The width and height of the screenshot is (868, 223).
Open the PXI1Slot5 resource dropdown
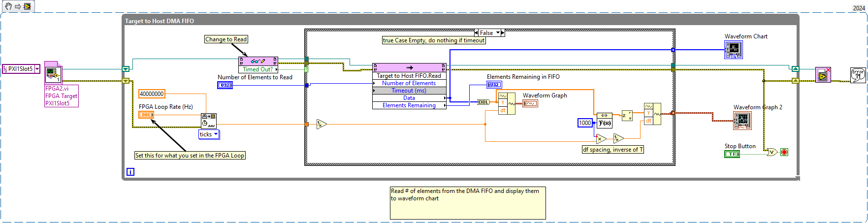(37, 69)
